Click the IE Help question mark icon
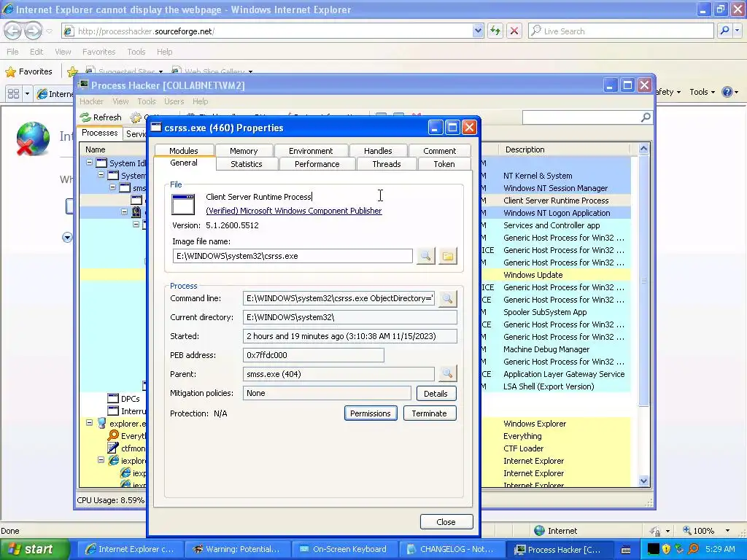Viewport: 747px width, 560px height. (727, 92)
